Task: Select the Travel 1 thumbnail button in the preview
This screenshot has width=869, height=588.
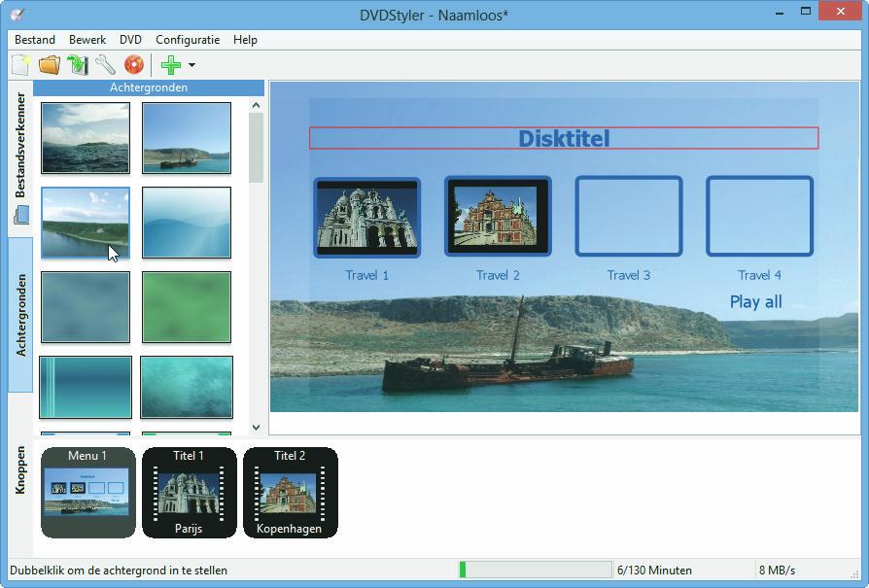Action: coord(366,217)
